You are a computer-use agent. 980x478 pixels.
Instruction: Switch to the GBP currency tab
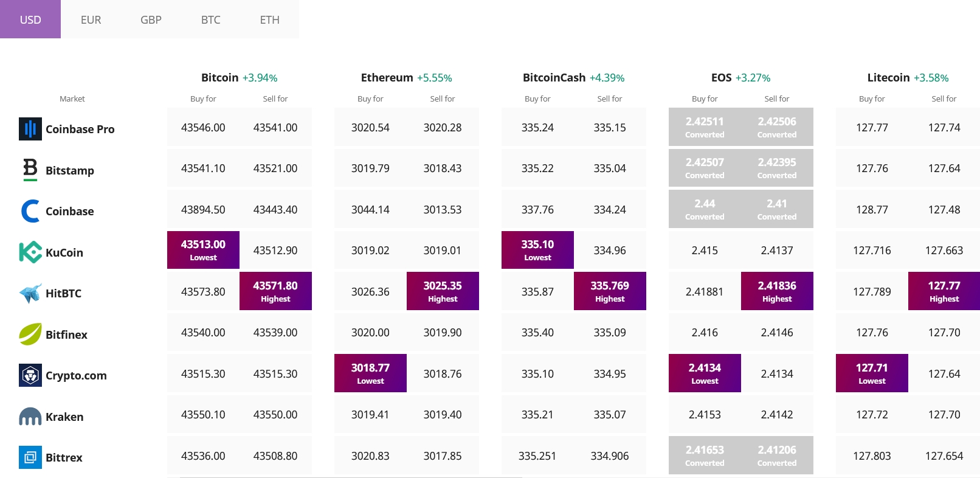tap(151, 19)
